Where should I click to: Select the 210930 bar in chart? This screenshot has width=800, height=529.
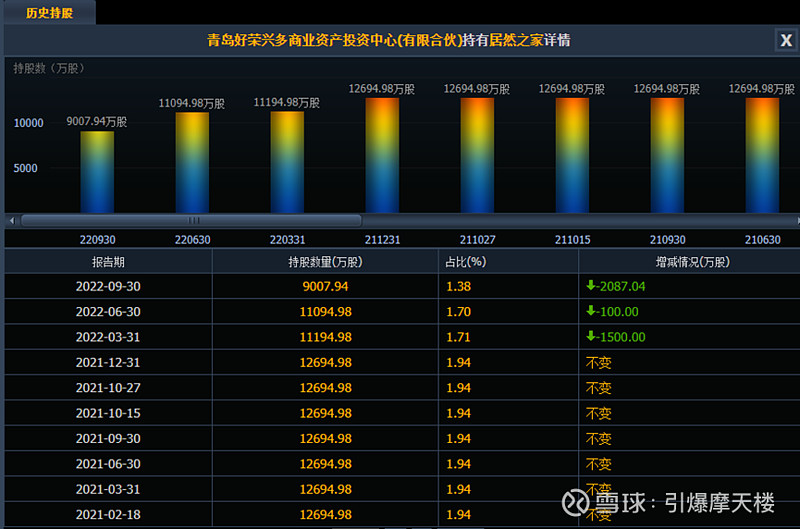click(667, 156)
